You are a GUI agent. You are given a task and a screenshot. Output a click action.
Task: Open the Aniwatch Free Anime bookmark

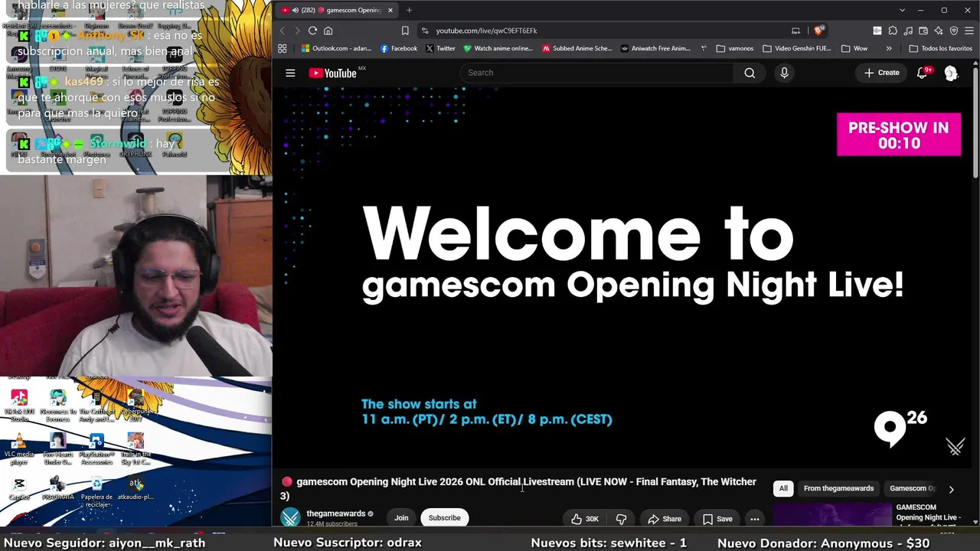(x=655, y=48)
